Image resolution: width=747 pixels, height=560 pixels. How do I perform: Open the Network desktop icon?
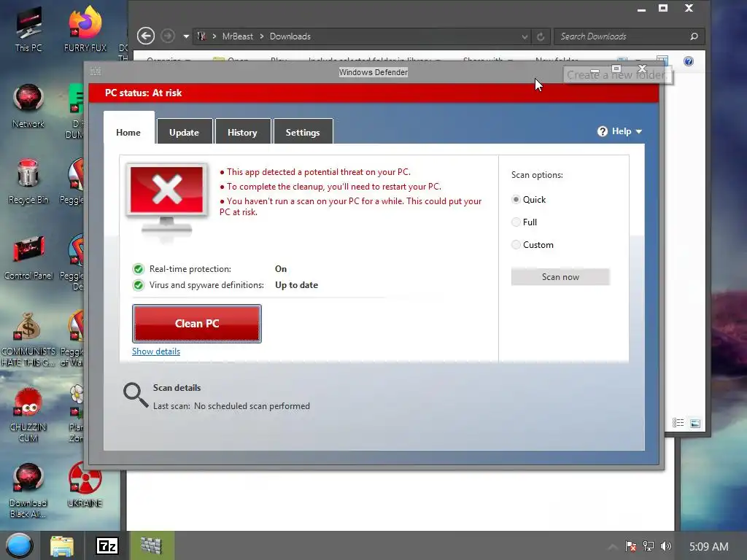(28, 106)
